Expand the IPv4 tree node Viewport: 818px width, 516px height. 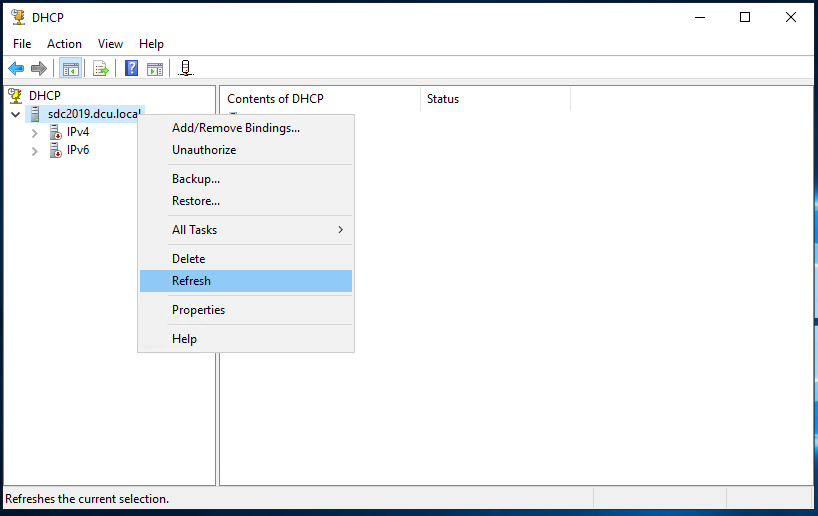point(35,132)
